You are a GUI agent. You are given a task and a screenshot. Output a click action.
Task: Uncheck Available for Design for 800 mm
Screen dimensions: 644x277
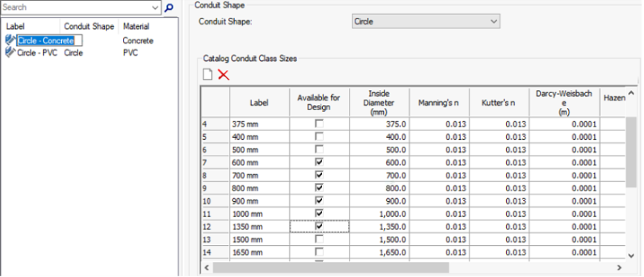[319, 188]
